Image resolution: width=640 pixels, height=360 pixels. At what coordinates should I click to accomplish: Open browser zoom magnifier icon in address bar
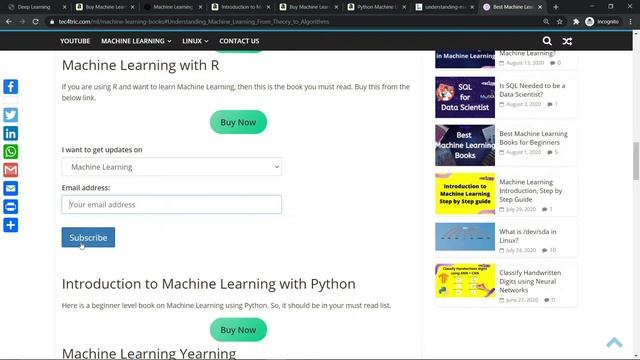point(546,22)
